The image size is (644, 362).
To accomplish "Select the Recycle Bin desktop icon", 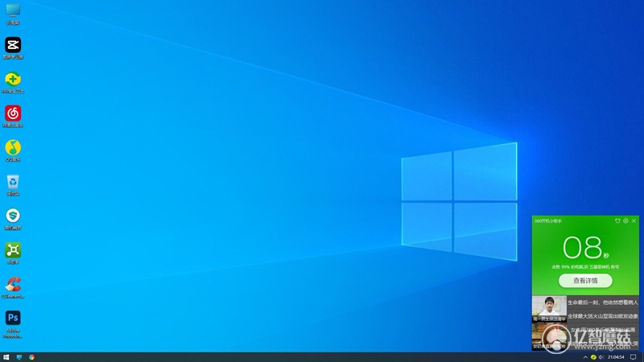I will [x=13, y=185].
